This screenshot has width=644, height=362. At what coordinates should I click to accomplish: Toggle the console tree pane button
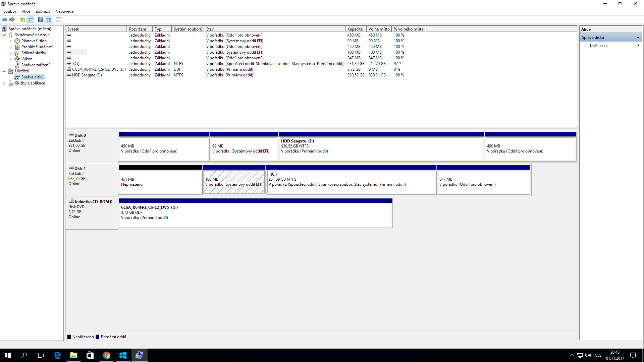[x=31, y=19]
